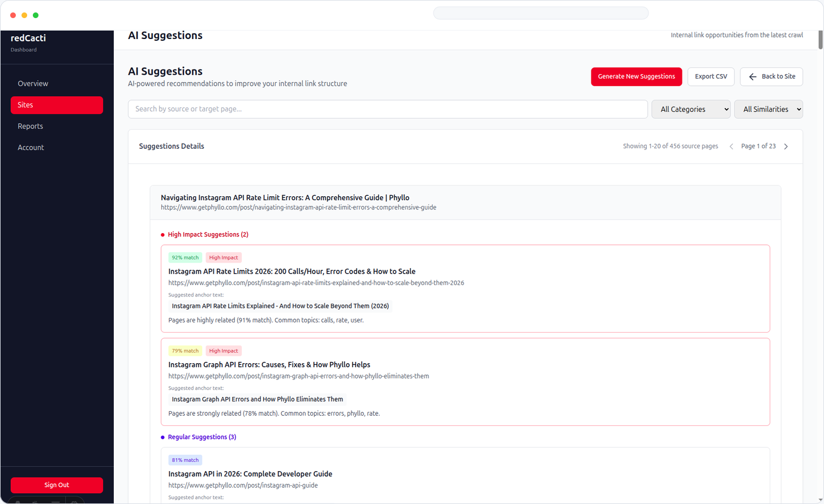Export suggestions as CSV

(x=711, y=76)
